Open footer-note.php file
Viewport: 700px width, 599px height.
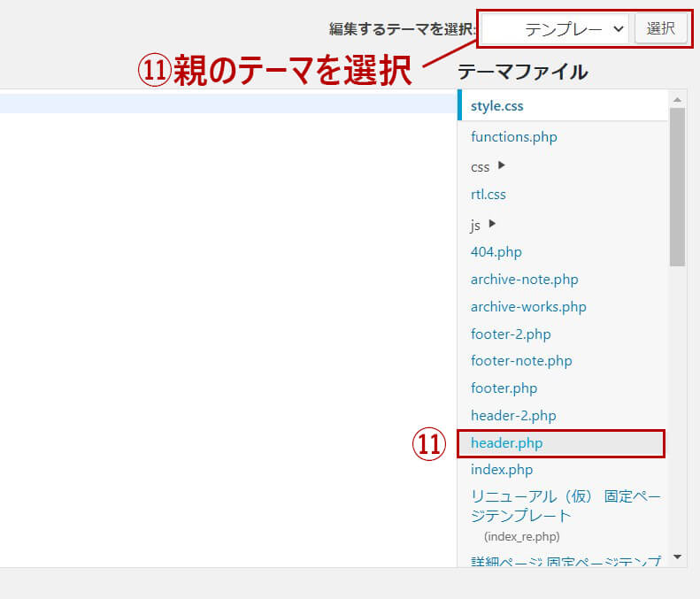(521, 361)
